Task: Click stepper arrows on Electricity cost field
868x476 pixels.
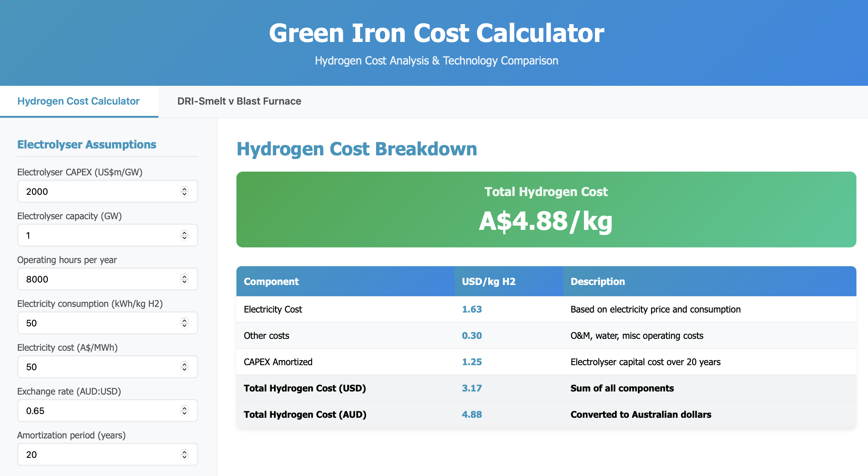Action: [x=184, y=366]
